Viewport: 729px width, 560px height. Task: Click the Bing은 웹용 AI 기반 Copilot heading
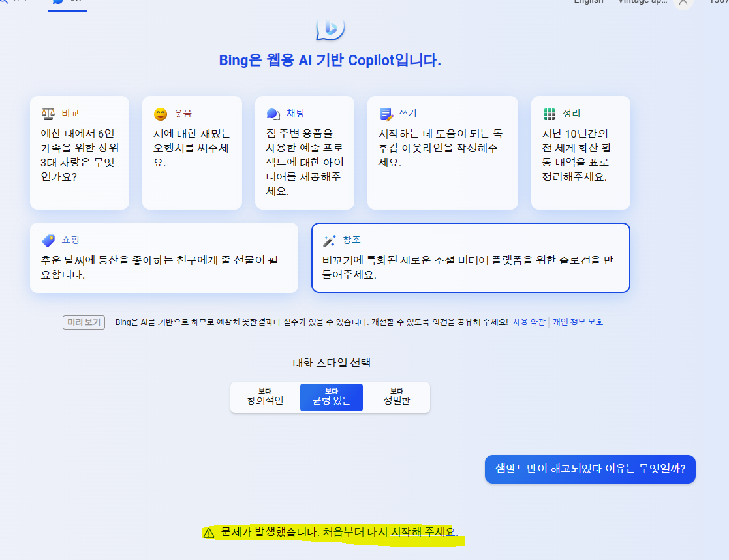[x=330, y=60]
